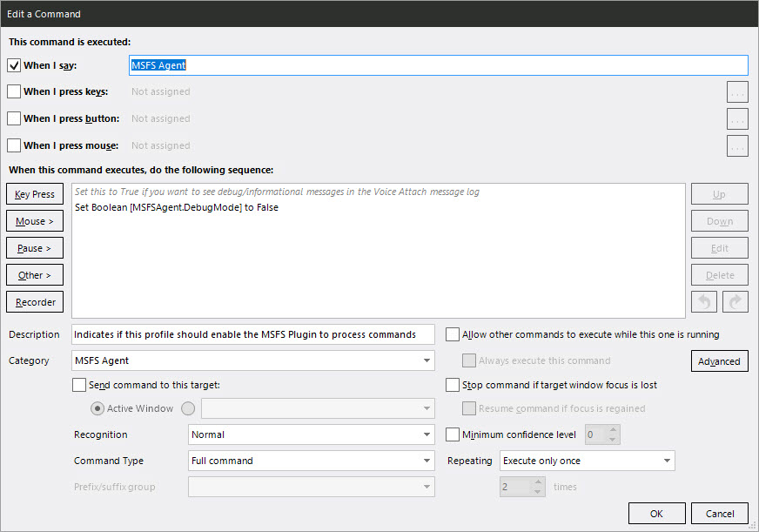
Task: Toggle 'Always execute this command' checkbox
Action: [469, 360]
